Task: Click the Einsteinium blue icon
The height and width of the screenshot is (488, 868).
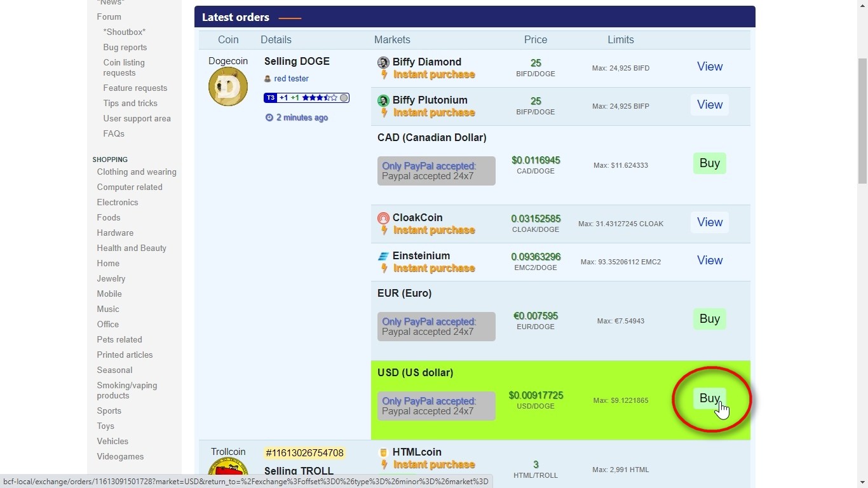Action: pos(383,256)
